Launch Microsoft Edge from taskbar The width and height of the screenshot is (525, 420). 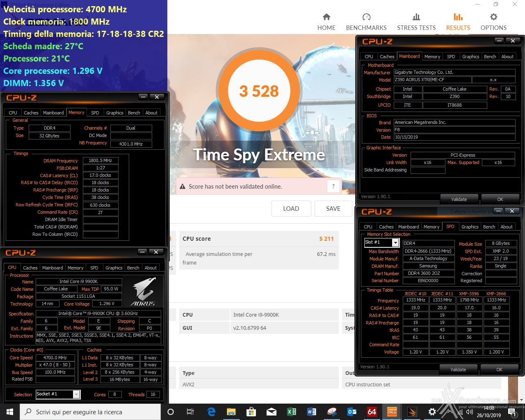[211, 412]
